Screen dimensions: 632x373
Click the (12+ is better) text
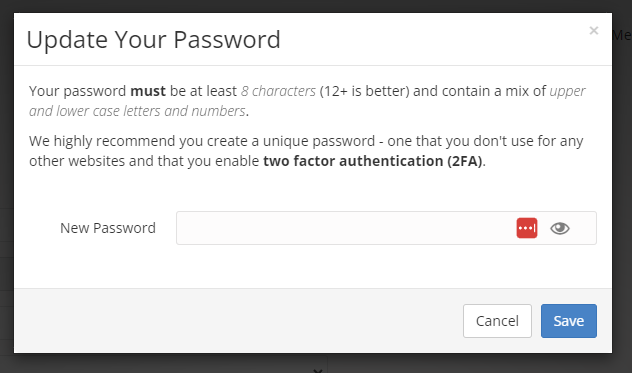pyautogui.click(x=364, y=91)
